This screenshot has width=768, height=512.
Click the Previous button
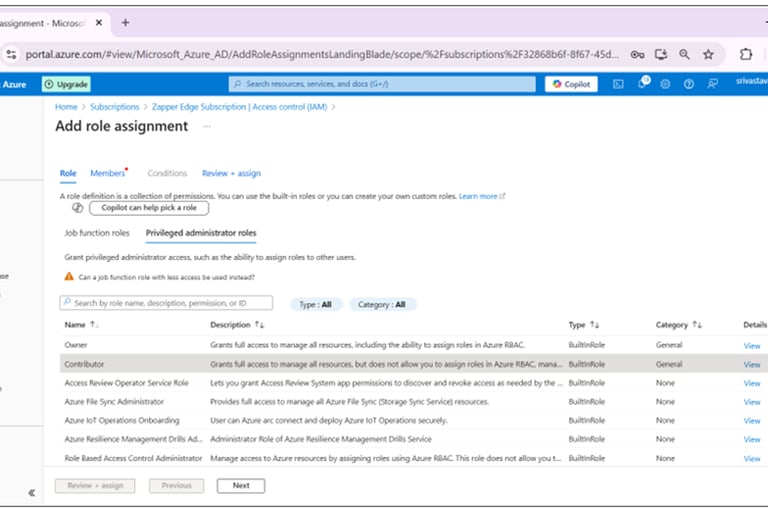click(x=176, y=486)
